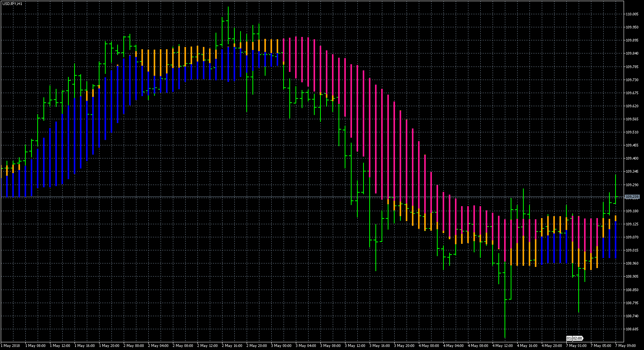Click the 109.895 price axis label
The image size is (644, 350).
632,40
